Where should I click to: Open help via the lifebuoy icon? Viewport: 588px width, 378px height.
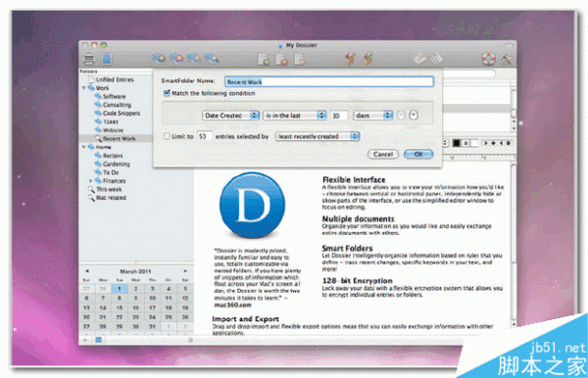point(488,59)
